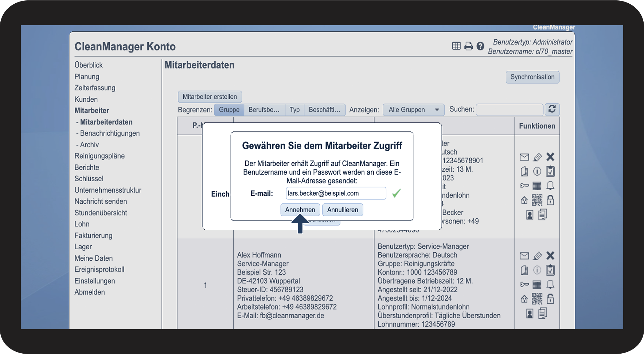Click Abmelden to log out
644x354 pixels.
(x=90, y=292)
